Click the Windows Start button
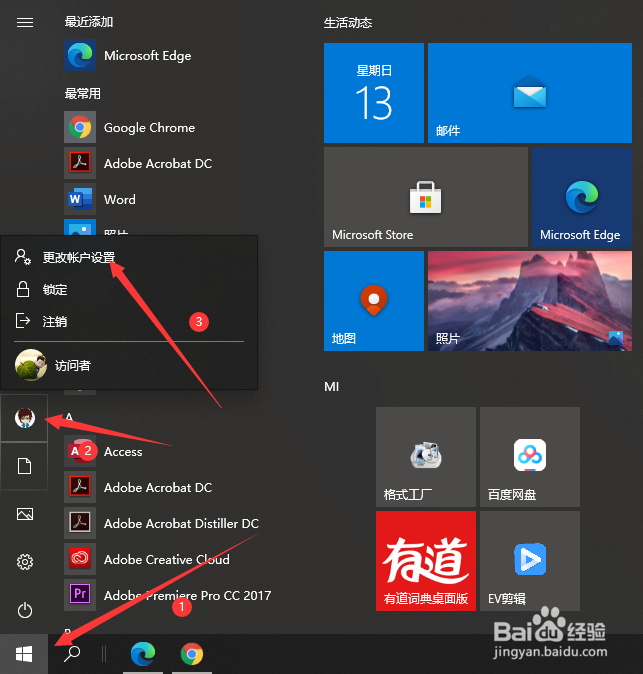Viewport: 643px width, 674px height. (x=24, y=654)
